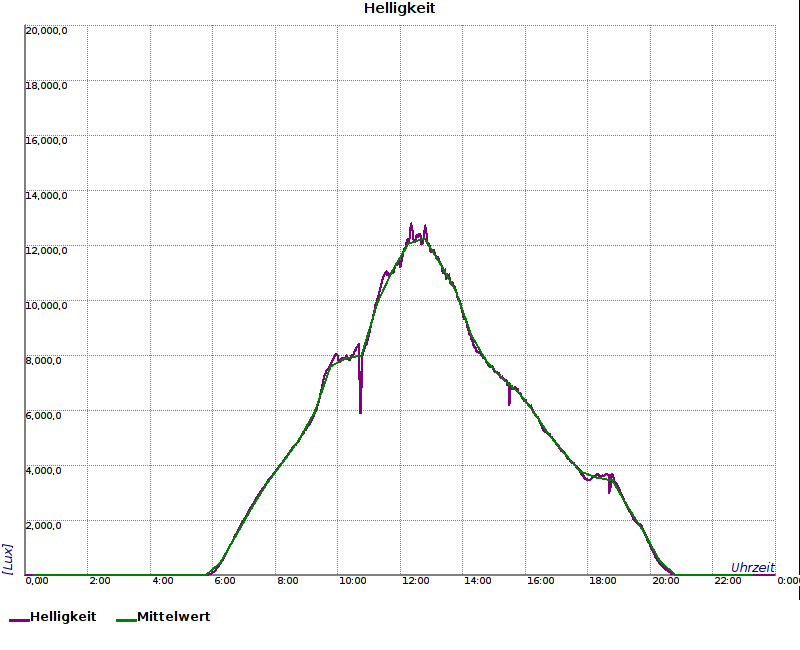Click the 14:00 time axis label
The height and width of the screenshot is (650, 800).
click(x=478, y=581)
